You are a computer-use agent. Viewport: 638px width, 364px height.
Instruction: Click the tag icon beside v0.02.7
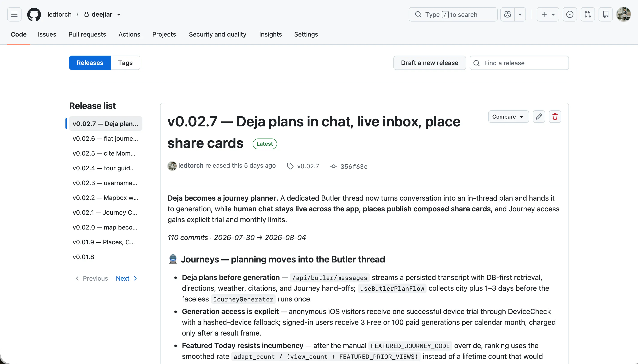pyautogui.click(x=290, y=166)
